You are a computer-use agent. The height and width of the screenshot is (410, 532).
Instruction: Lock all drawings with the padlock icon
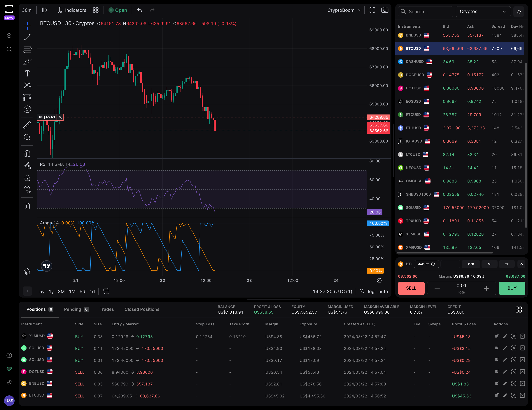point(27,177)
